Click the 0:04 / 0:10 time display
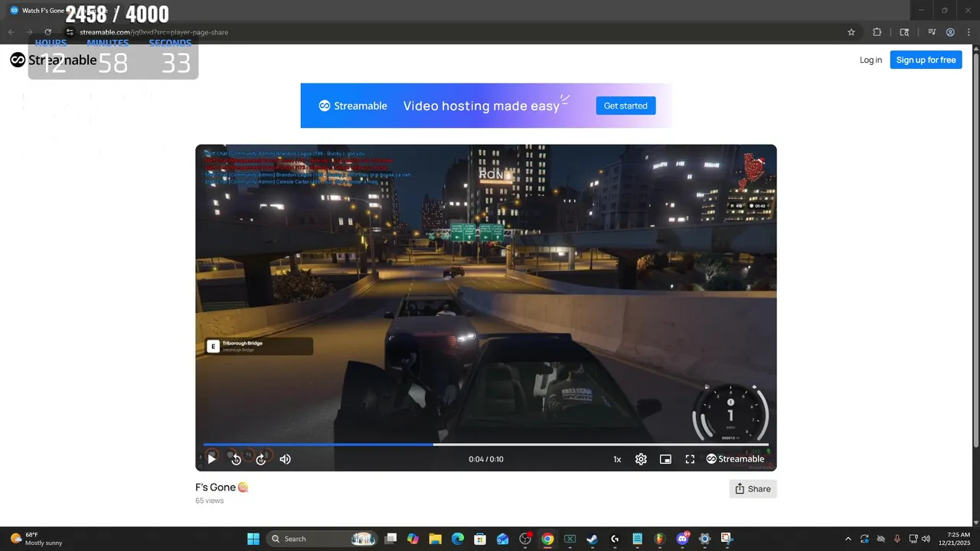The image size is (980, 551). pos(486,459)
